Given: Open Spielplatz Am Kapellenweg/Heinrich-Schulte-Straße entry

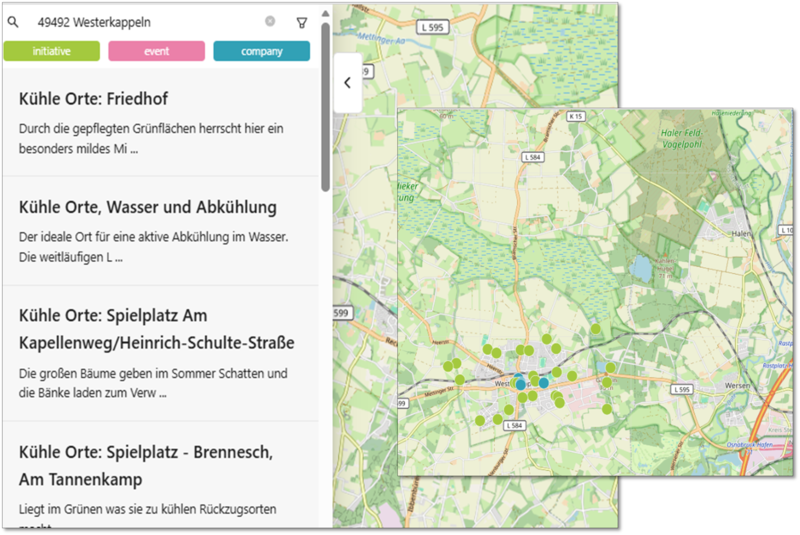Looking at the screenshot, I should 161,353.
